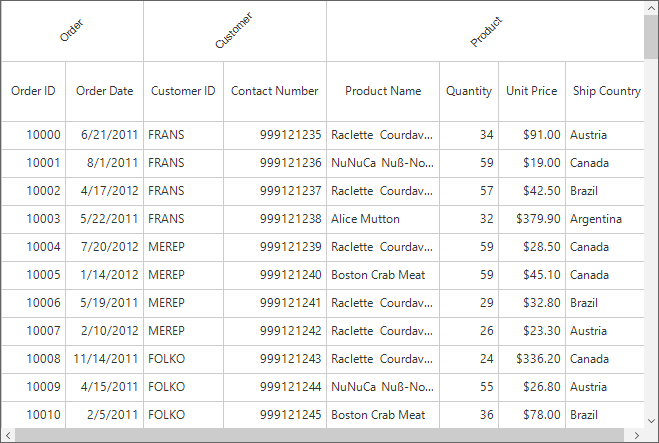Click the date cell 4/17/2012
The width and height of the screenshot is (659, 443).
point(104,191)
